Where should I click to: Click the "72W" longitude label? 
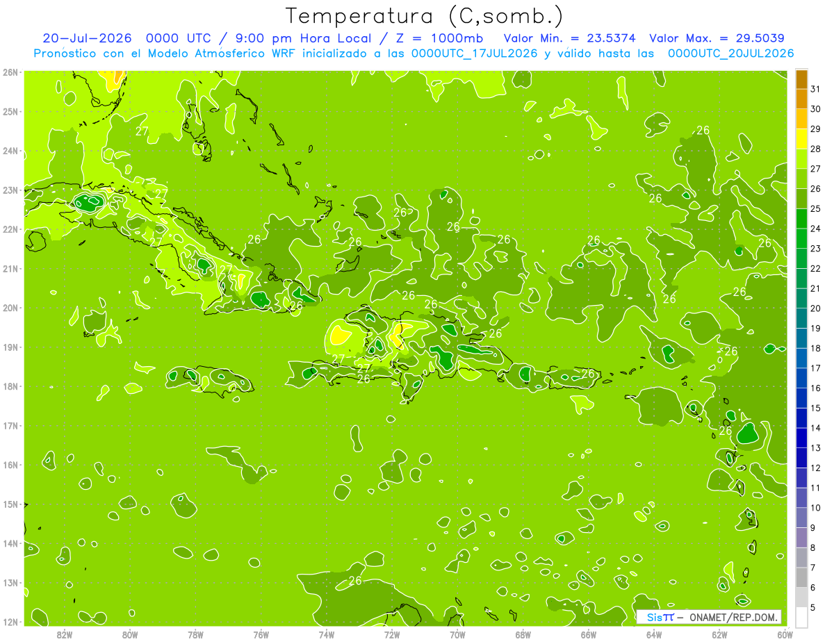pyautogui.click(x=392, y=634)
